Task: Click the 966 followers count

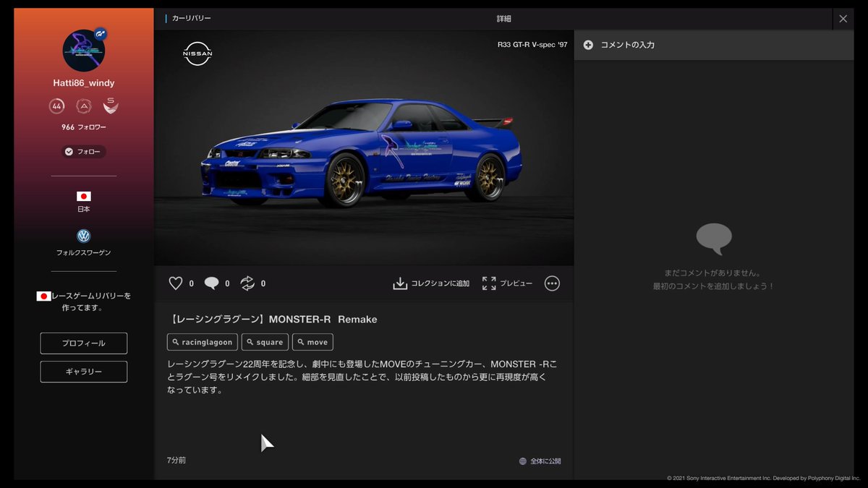Action: 84,127
